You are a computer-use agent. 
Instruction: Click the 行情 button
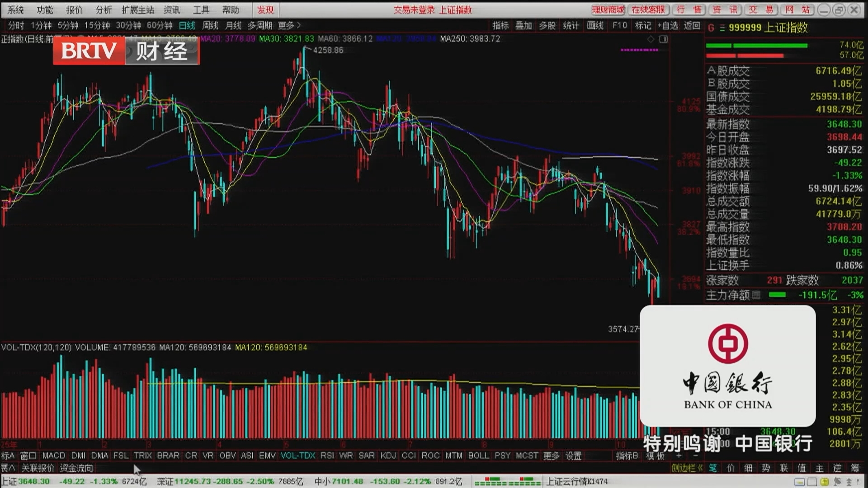pyautogui.click(x=689, y=10)
